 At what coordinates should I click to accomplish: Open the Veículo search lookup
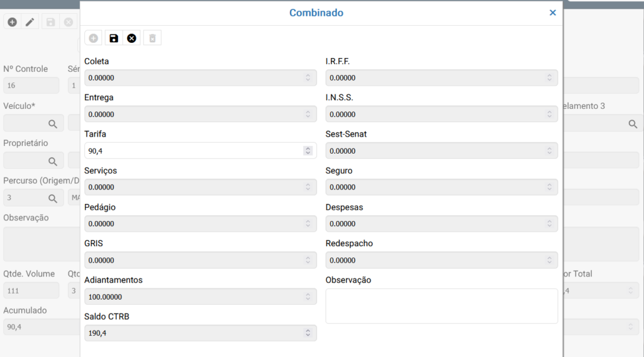pyautogui.click(x=53, y=123)
